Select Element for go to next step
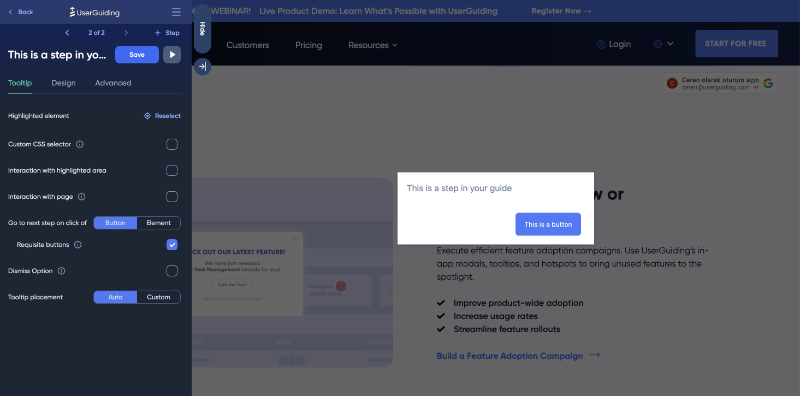Viewport: 800px width, 396px height. (x=159, y=223)
